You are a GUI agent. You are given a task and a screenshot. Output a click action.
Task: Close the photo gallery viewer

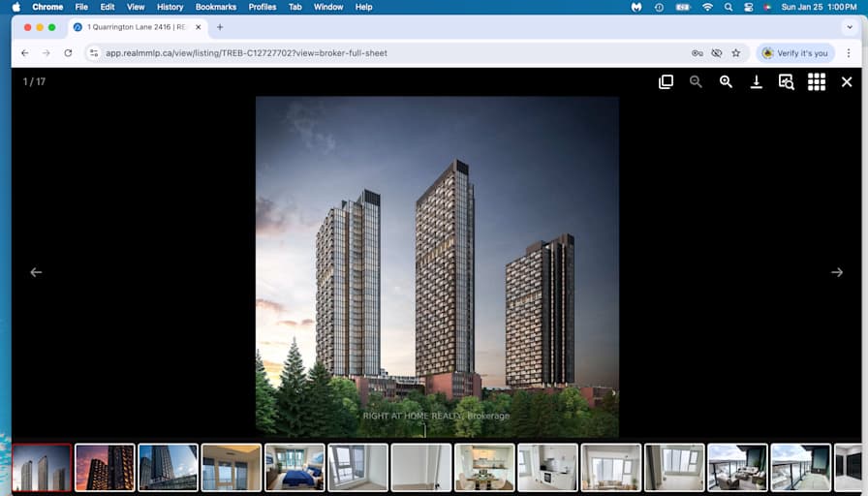pyautogui.click(x=847, y=82)
